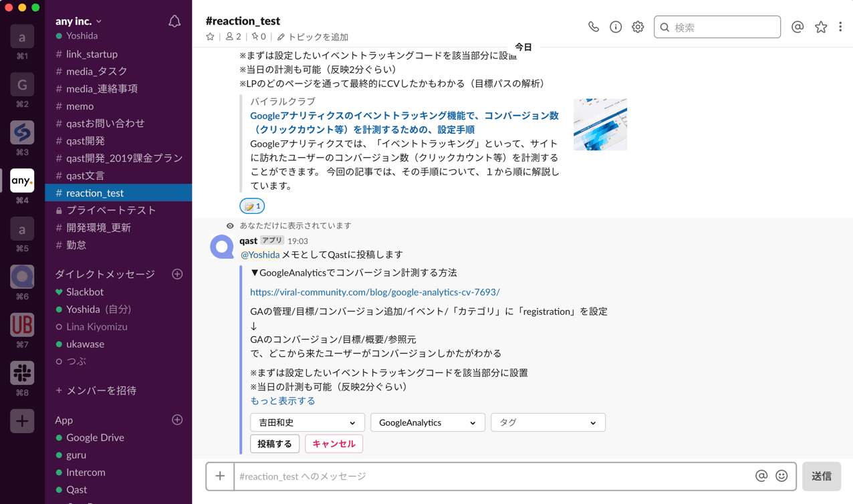This screenshot has height=504, width=853.
Task: Click メンバーを招待 to invite members
Action: point(96,390)
